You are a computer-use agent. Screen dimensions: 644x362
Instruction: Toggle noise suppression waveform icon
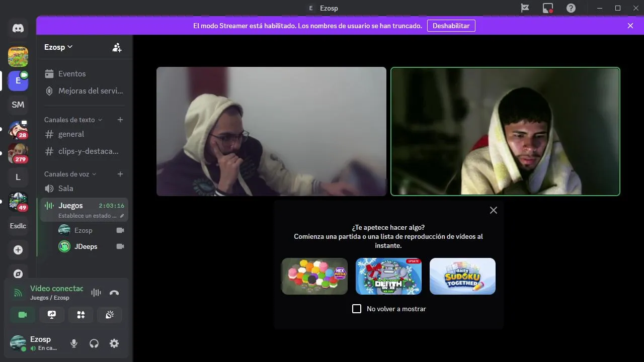click(96, 293)
